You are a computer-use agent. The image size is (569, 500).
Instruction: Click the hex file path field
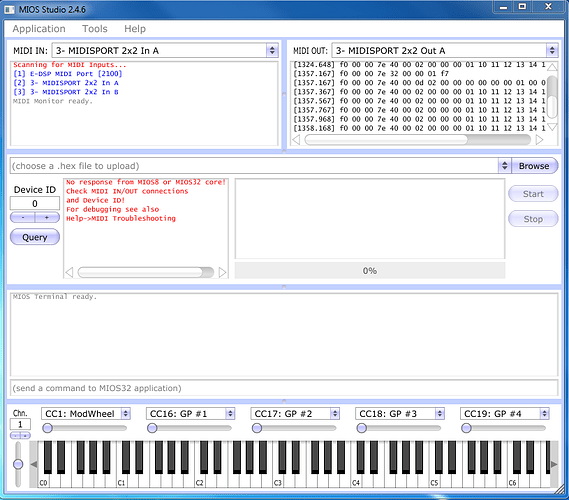click(x=254, y=166)
